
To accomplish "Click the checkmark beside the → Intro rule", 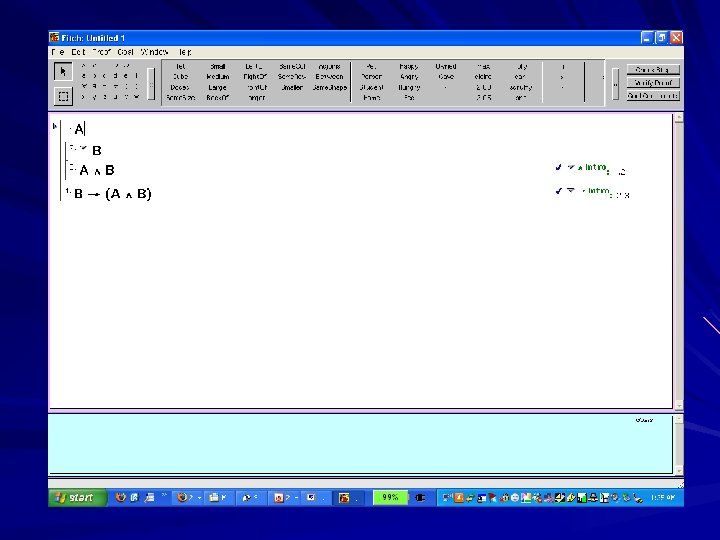I will pos(558,191).
